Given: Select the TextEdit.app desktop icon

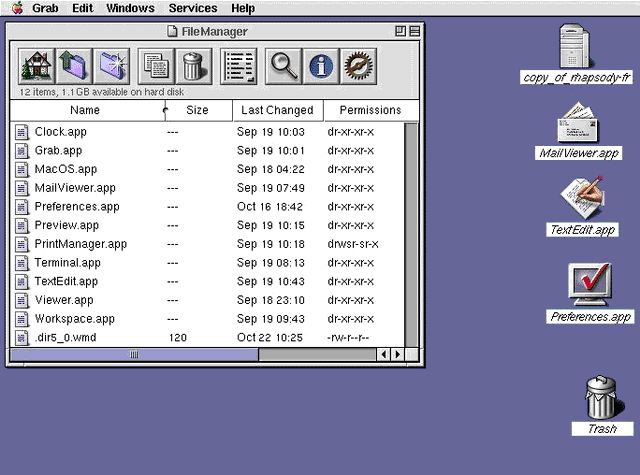Looking at the screenshot, I should [583, 198].
